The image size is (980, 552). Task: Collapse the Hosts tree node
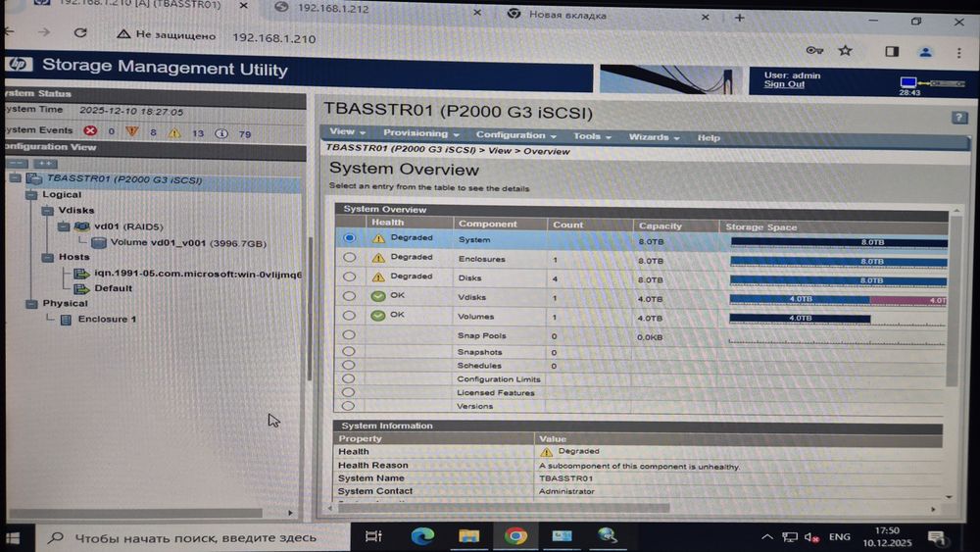[47, 257]
